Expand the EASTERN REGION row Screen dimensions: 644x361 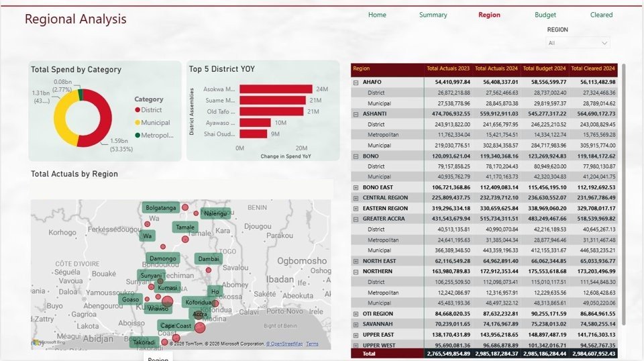point(356,209)
